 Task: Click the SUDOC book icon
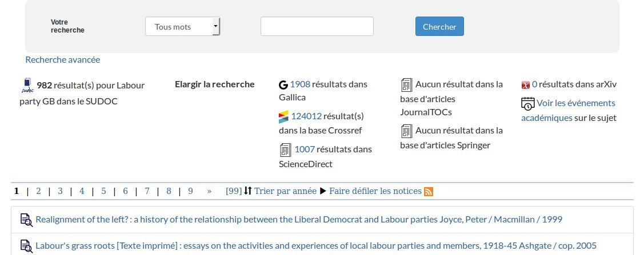27,85
